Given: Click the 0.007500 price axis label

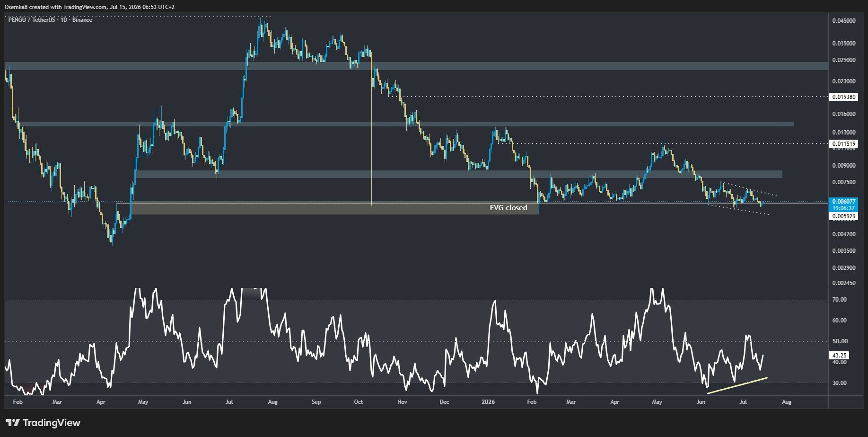Looking at the screenshot, I should (843, 182).
